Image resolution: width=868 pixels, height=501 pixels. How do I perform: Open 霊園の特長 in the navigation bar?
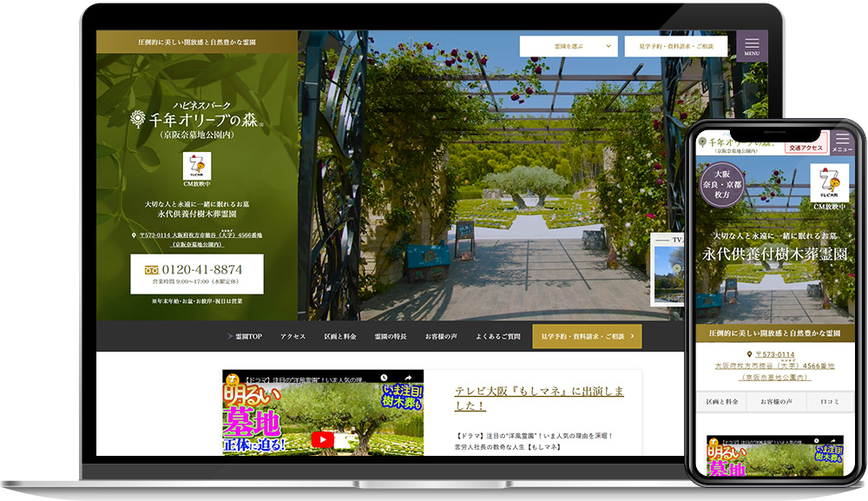coord(391,336)
